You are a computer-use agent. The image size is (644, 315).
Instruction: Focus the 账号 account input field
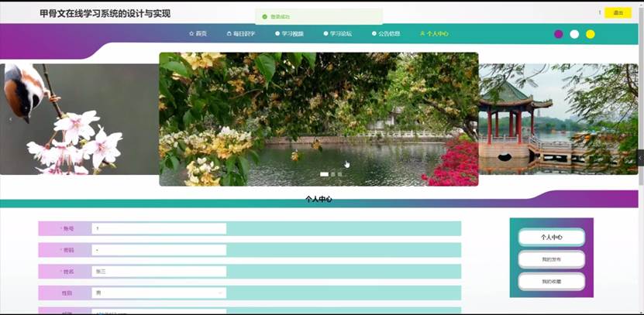(x=159, y=228)
